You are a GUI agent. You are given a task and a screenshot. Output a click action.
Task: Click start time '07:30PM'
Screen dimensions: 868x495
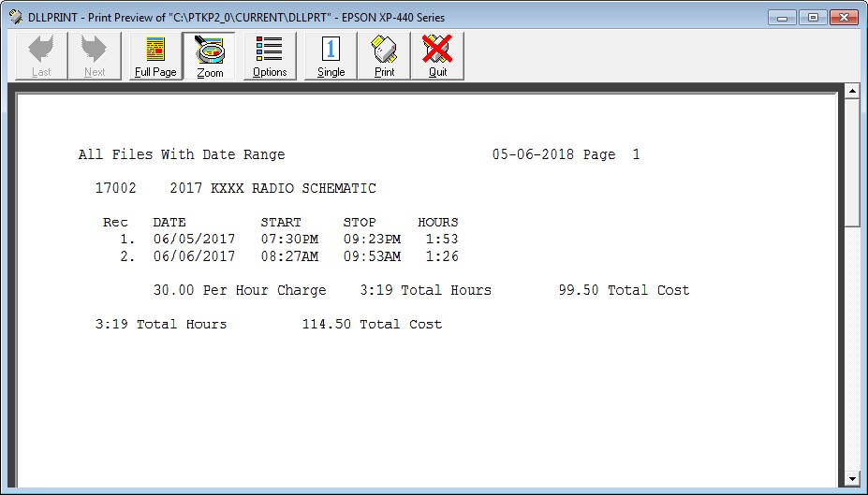tap(289, 239)
